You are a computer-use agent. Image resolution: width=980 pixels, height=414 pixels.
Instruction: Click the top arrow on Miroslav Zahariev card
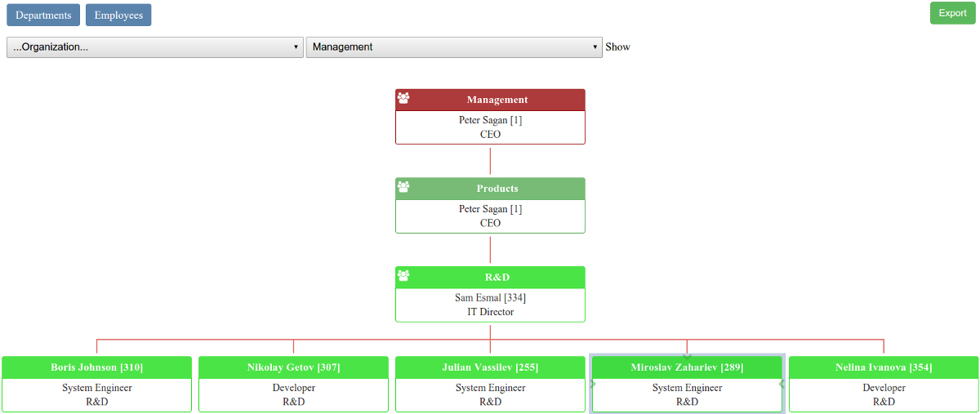(x=687, y=357)
